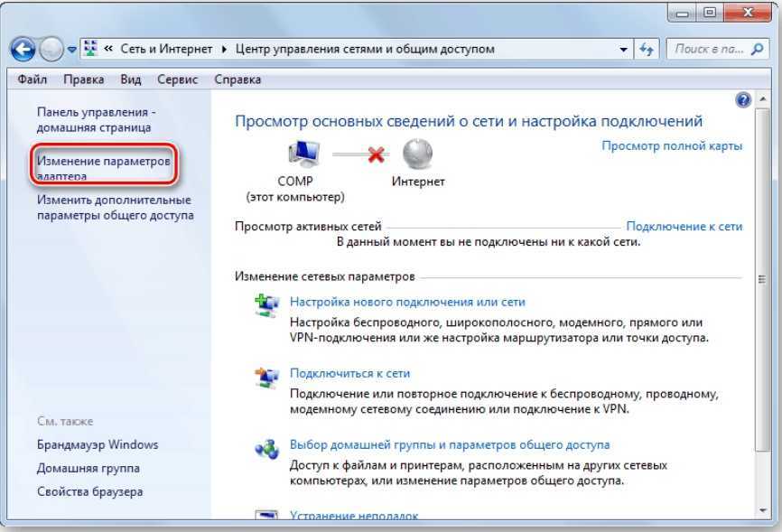
Task: Click the troubleshooting icon beside 'Устранение неполадок'
Action: (x=266, y=516)
